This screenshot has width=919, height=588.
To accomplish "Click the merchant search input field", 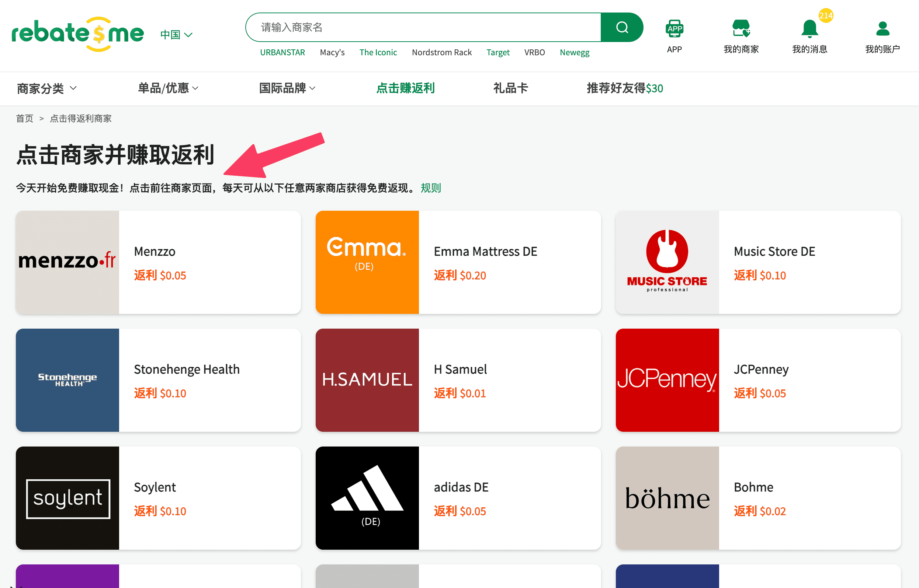I will pyautogui.click(x=420, y=27).
